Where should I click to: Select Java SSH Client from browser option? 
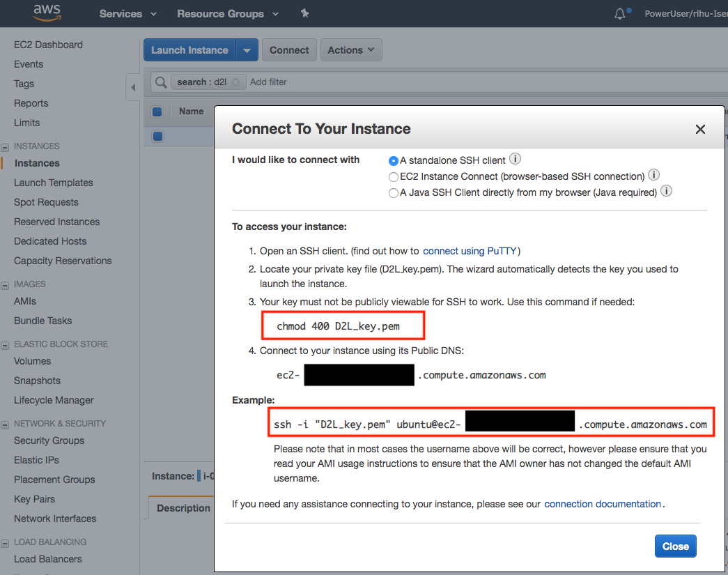pos(394,193)
